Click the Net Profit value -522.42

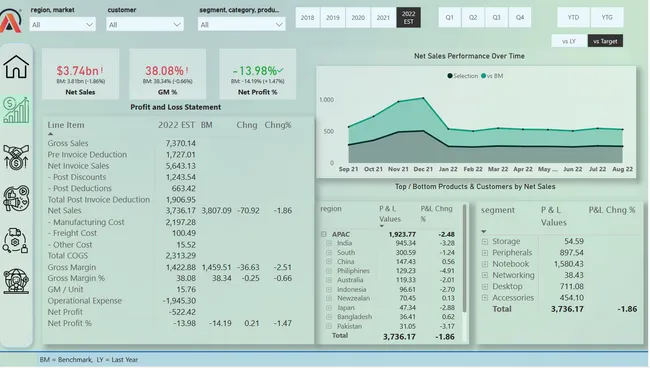point(182,312)
